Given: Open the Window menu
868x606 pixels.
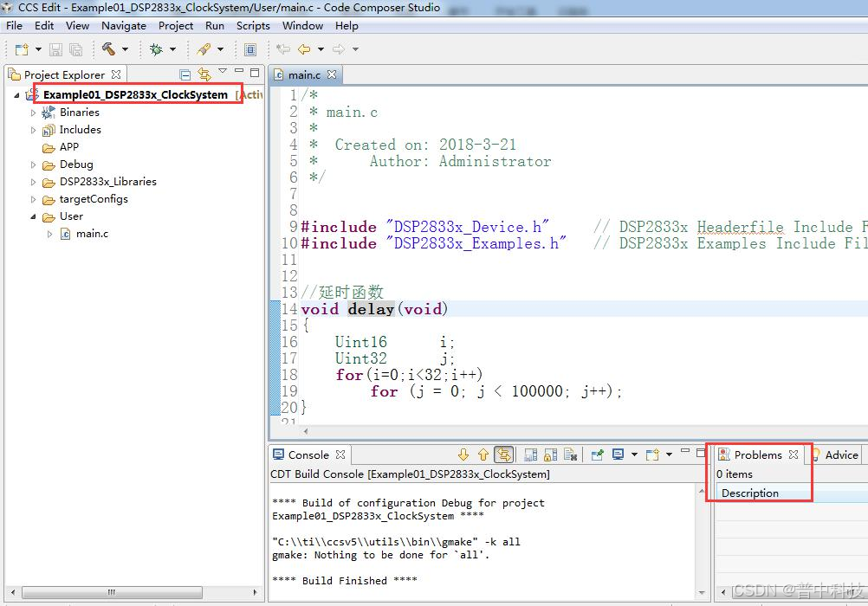Looking at the screenshot, I should tap(303, 25).
